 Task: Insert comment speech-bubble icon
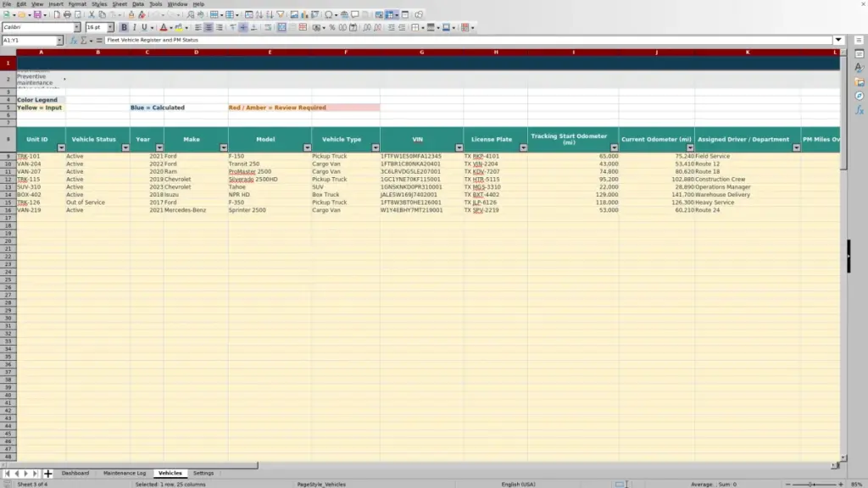click(355, 14)
